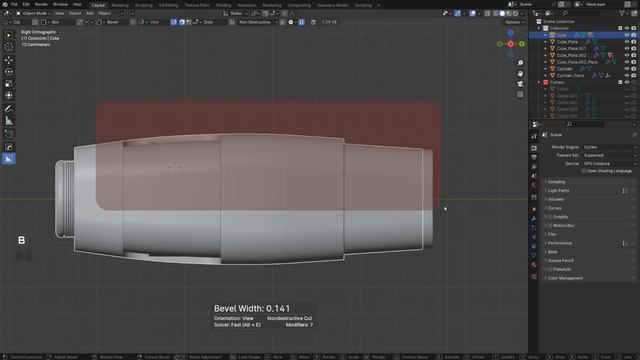The width and height of the screenshot is (640, 360).
Task: Select the Select Box tool in the left toolbar
Action: point(9,36)
